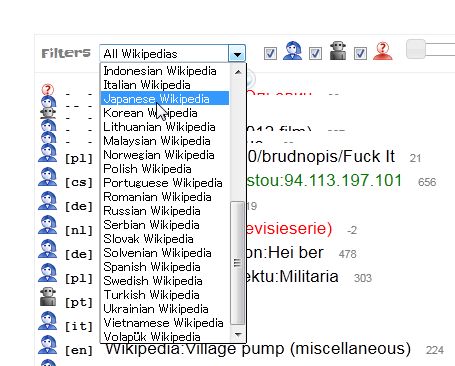
Task: Click the user icon beside the [it] entry
Action: (48, 321)
